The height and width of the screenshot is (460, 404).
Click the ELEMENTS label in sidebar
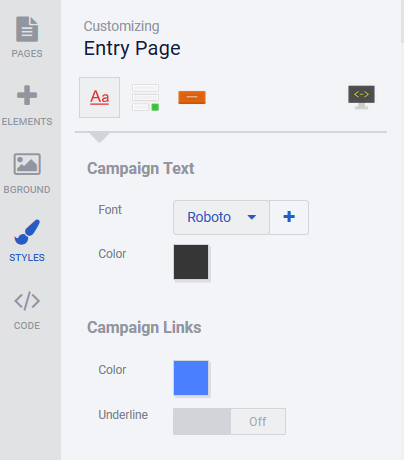pyautogui.click(x=27, y=122)
